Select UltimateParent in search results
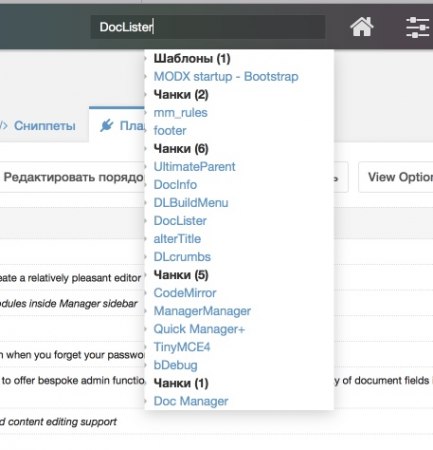Screen dimensions: 433x450 [x=194, y=167]
